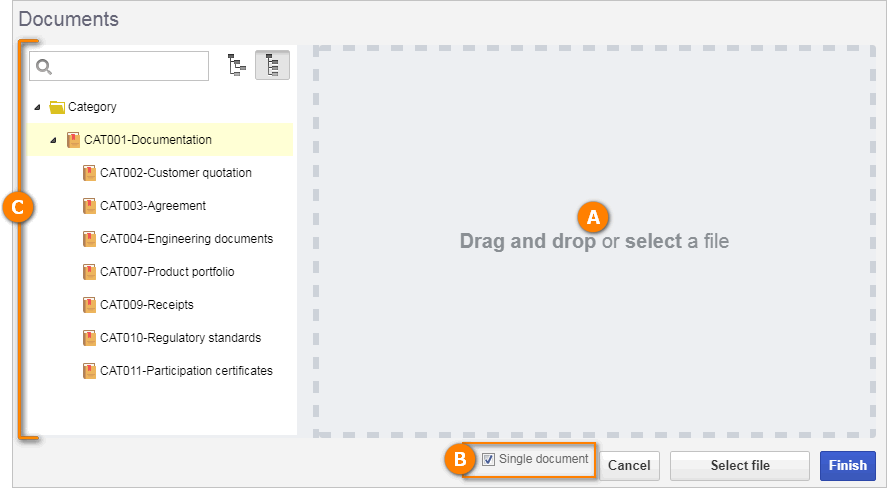Uncheck the Single document checkbox

coord(488,460)
